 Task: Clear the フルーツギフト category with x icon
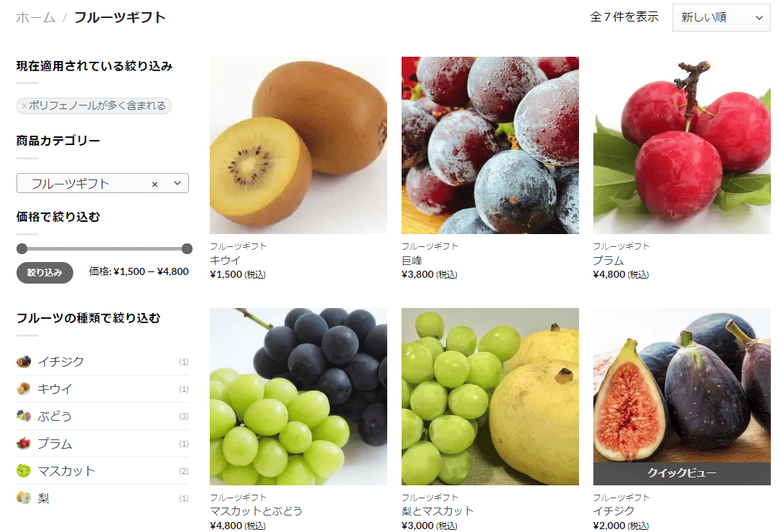point(154,184)
